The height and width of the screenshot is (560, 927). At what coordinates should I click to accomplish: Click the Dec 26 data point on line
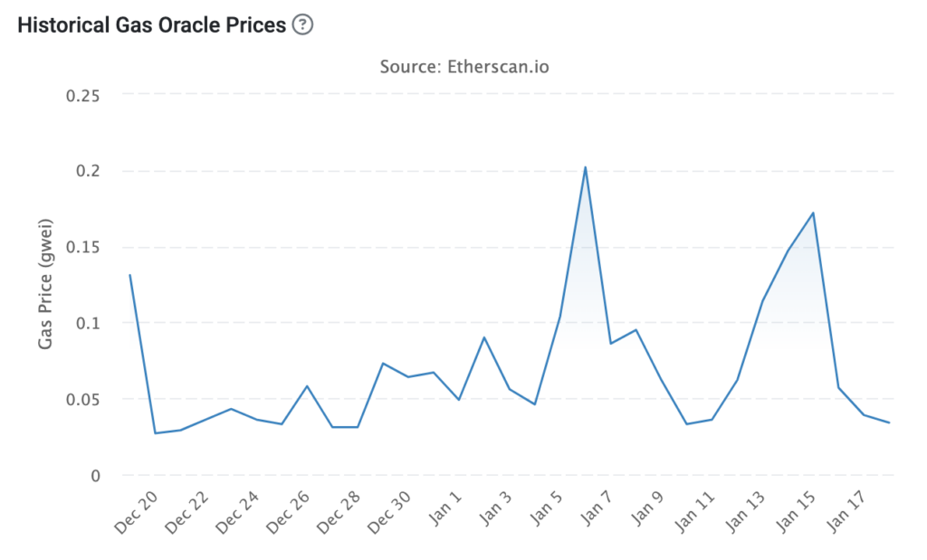coord(308,386)
